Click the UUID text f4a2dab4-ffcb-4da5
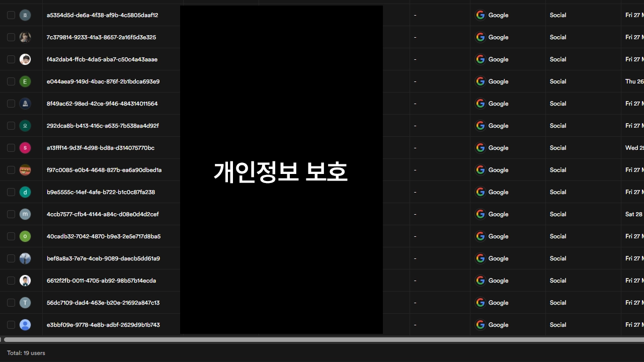644x362 pixels. click(102, 59)
